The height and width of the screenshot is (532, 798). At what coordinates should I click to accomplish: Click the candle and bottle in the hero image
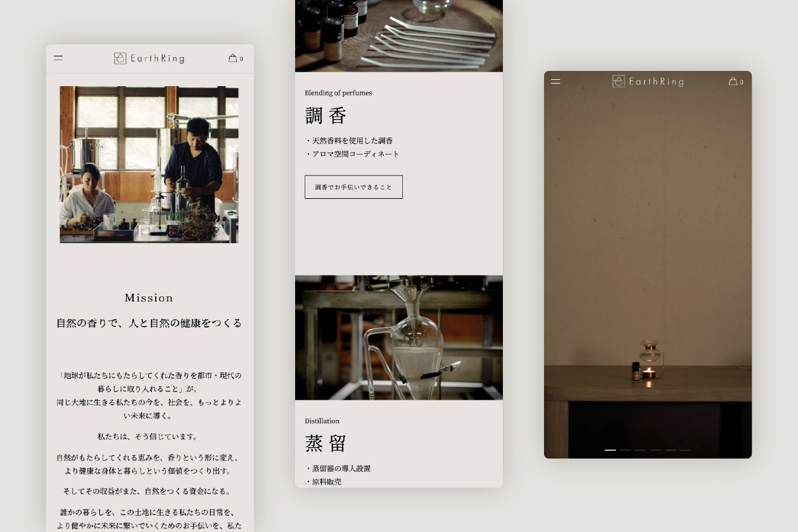(x=648, y=364)
